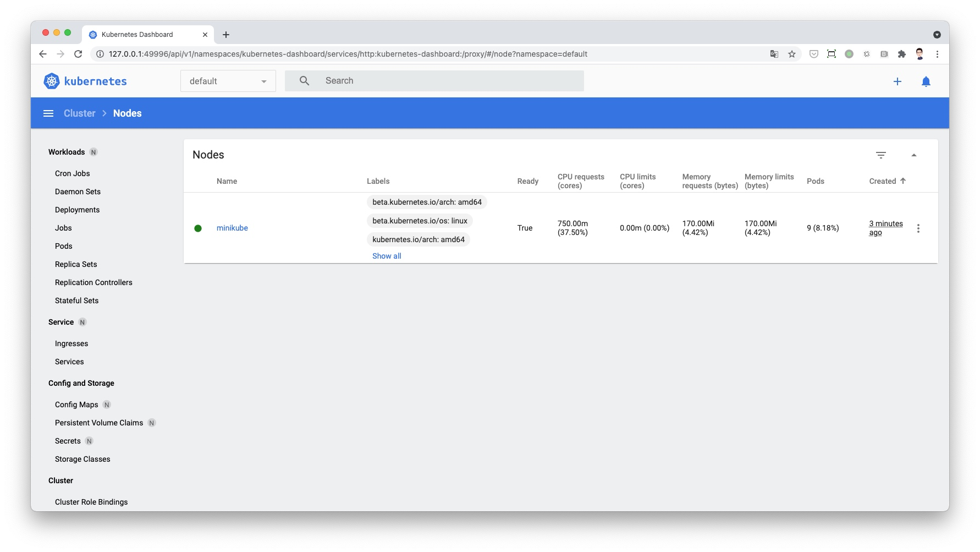980x552 pixels.
Task: Go back with browser back arrow
Action: click(43, 54)
